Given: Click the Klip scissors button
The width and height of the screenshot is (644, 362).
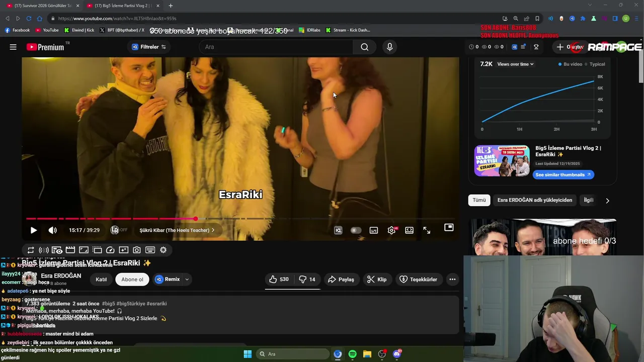Looking at the screenshot, I should pos(377,279).
